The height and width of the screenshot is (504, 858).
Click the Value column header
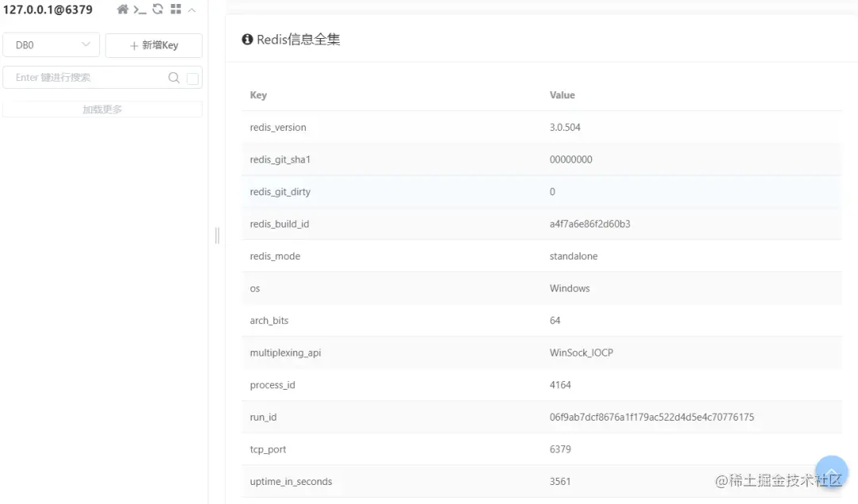[562, 95]
